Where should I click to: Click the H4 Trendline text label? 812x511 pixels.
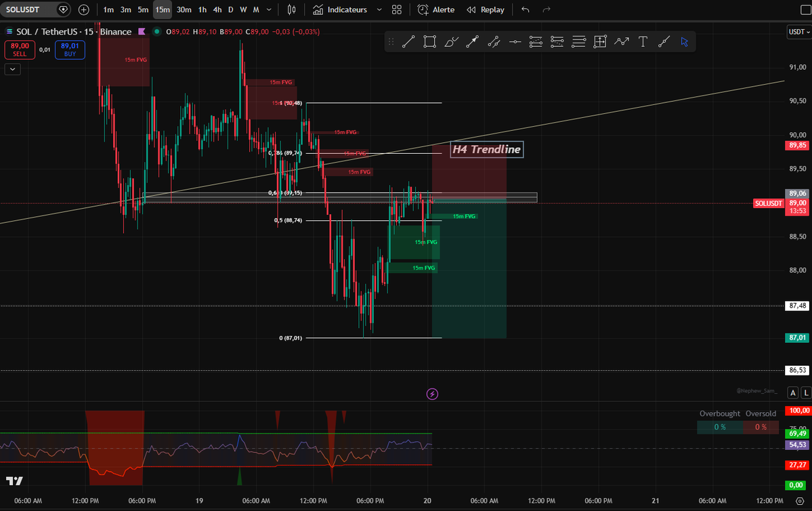pyautogui.click(x=487, y=149)
